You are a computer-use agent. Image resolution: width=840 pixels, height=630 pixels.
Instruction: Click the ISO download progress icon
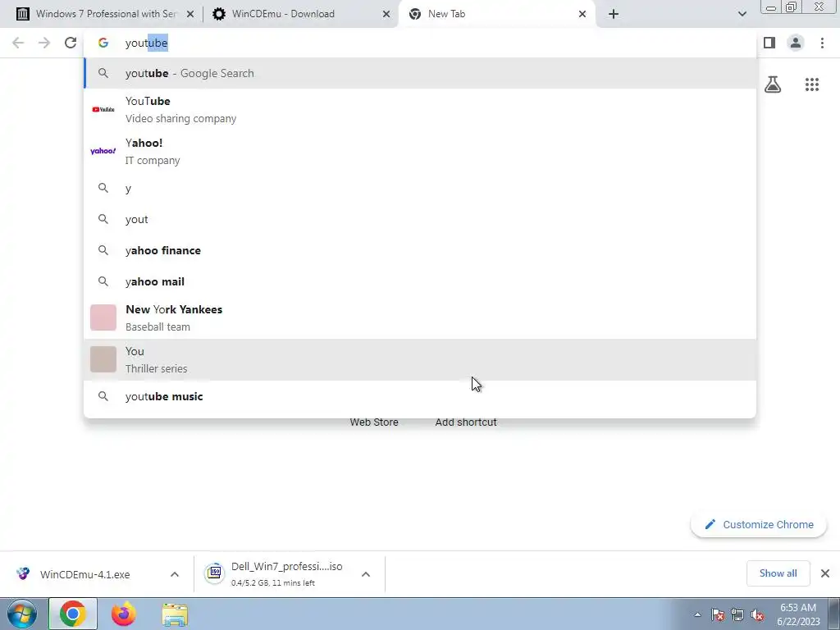214,573
